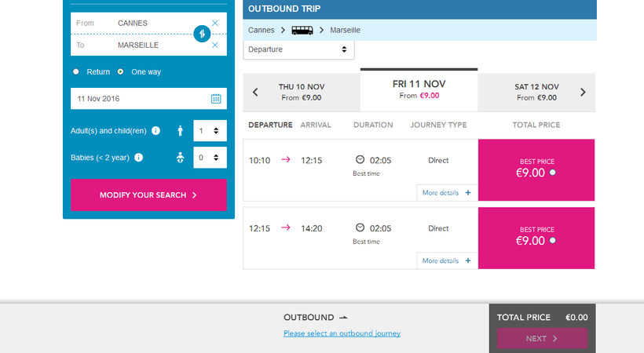Click the swap origin and destination icon

click(x=202, y=35)
